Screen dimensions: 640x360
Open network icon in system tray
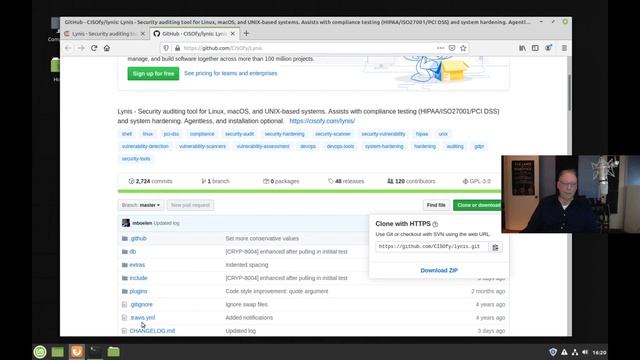click(575, 352)
